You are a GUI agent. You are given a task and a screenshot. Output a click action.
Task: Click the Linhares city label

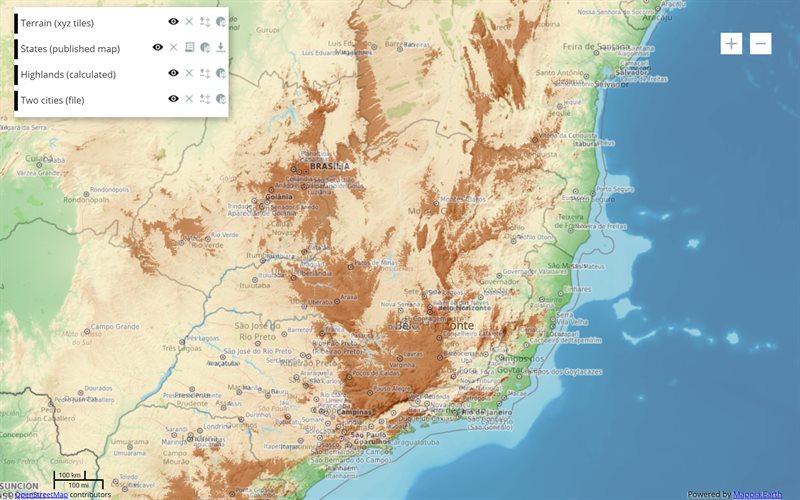pyautogui.click(x=578, y=289)
